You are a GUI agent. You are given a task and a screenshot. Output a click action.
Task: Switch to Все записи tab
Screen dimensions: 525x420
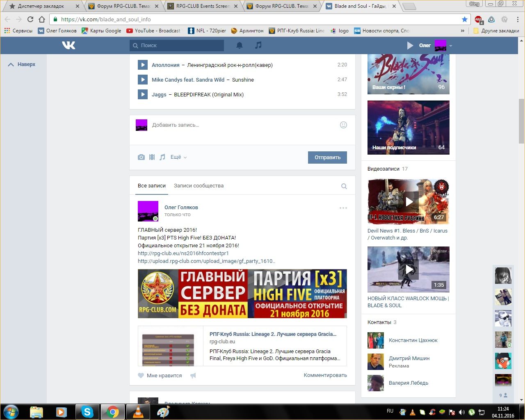[152, 186]
